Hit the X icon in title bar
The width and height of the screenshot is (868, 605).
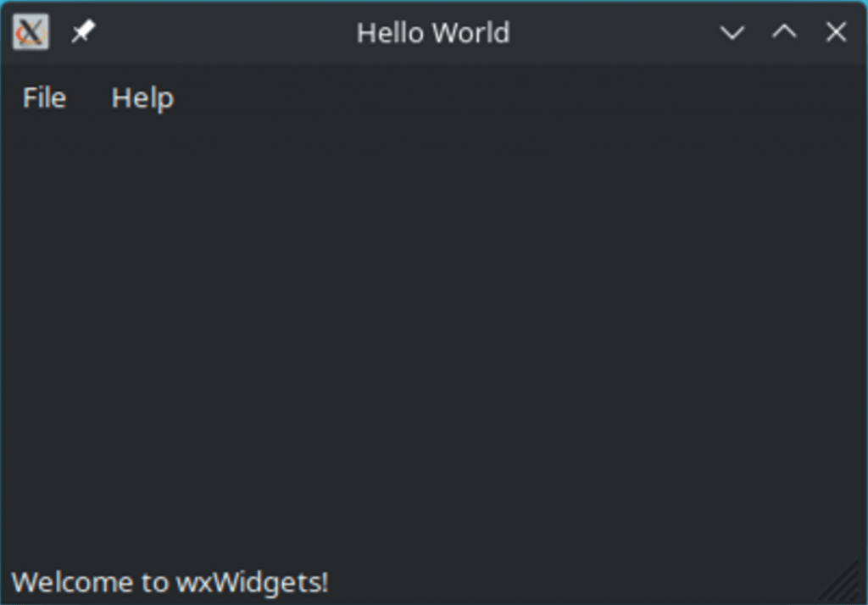click(x=836, y=32)
